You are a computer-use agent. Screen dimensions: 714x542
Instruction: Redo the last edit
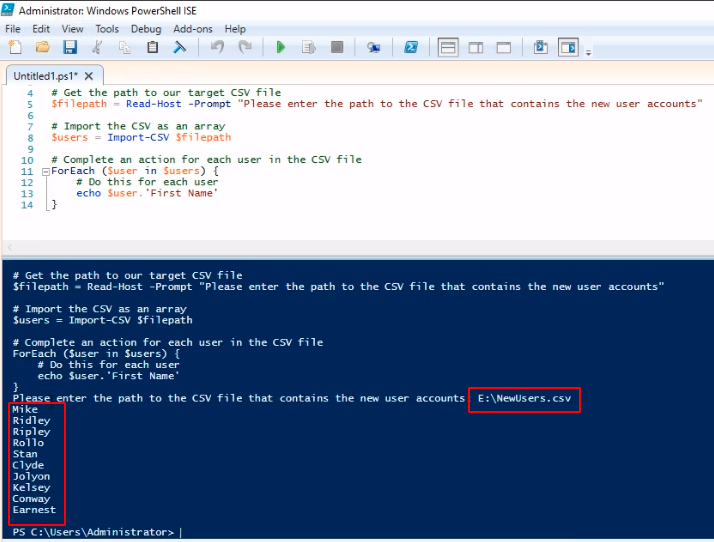245,47
